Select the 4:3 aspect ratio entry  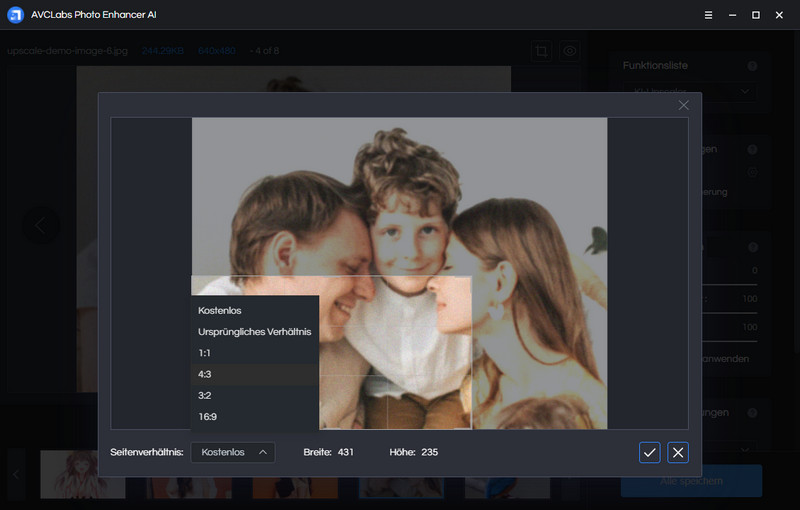click(255, 374)
